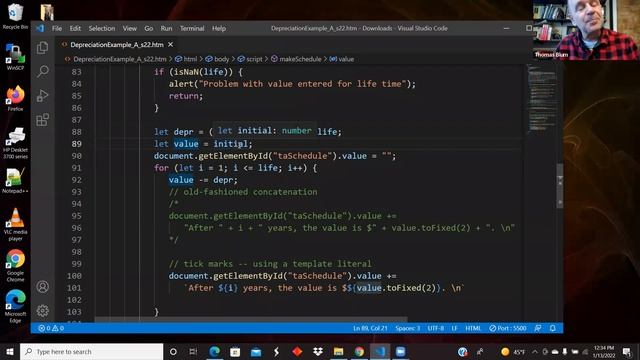Open the Search view in activity bar
Screen dimensions: 640x360
(42, 71)
